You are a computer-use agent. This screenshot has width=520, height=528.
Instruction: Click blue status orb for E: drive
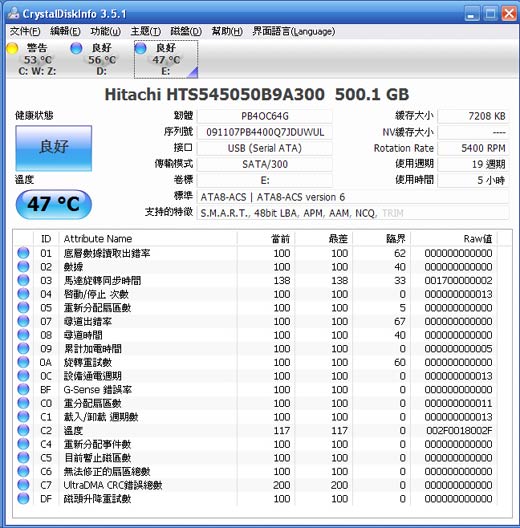coord(140,48)
